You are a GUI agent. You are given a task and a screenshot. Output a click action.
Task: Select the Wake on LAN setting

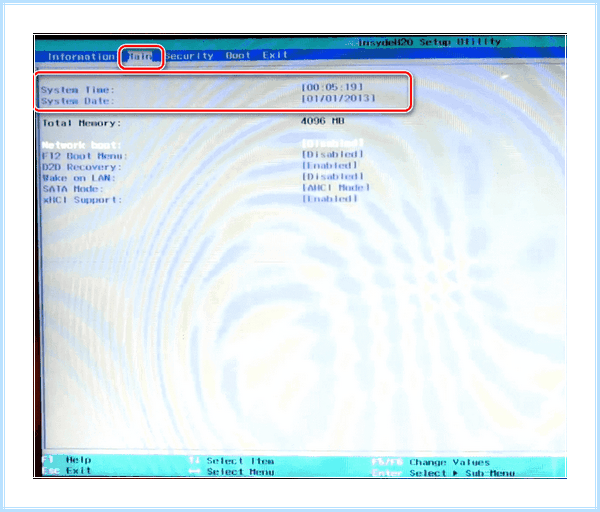[x=78, y=178]
